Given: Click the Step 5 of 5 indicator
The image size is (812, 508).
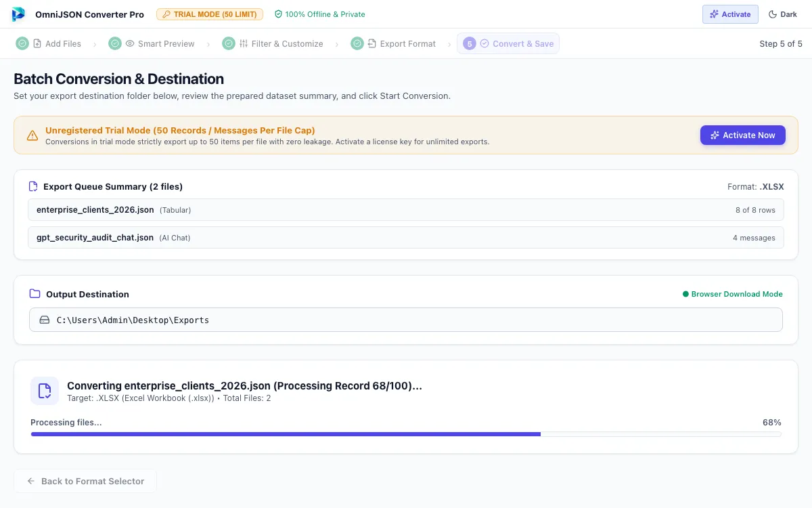Looking at the screenshot, I should tap(781, 43).
